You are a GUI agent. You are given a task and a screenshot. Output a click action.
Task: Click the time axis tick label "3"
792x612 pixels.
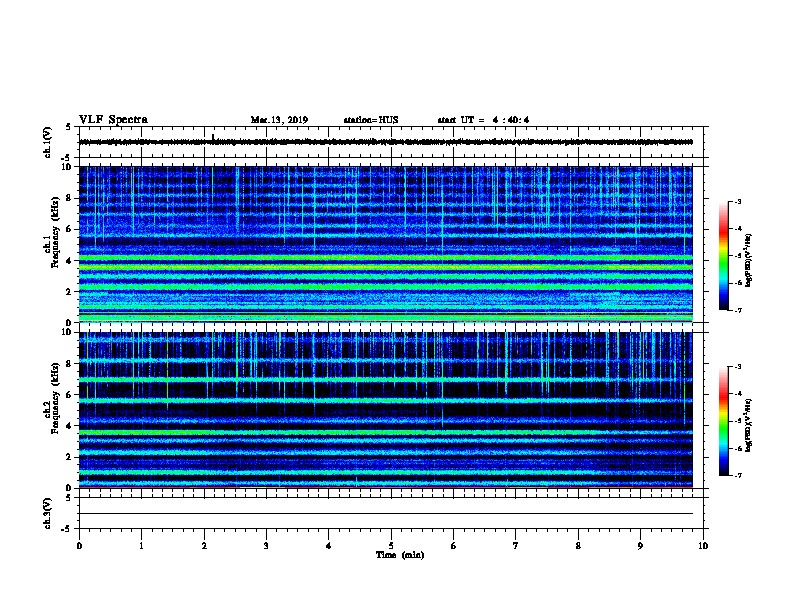pyautogui.click(x=266, y=545)
